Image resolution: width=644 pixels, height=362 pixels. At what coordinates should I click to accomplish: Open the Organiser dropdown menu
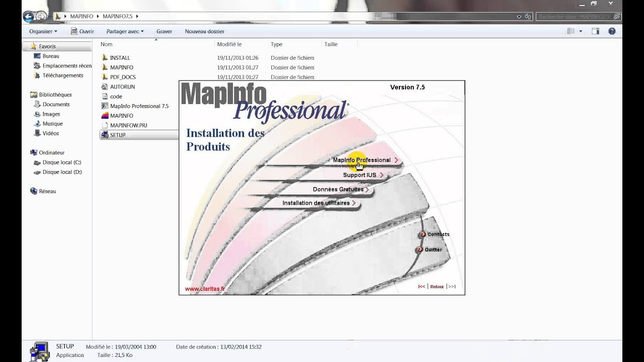coord(43,31)
